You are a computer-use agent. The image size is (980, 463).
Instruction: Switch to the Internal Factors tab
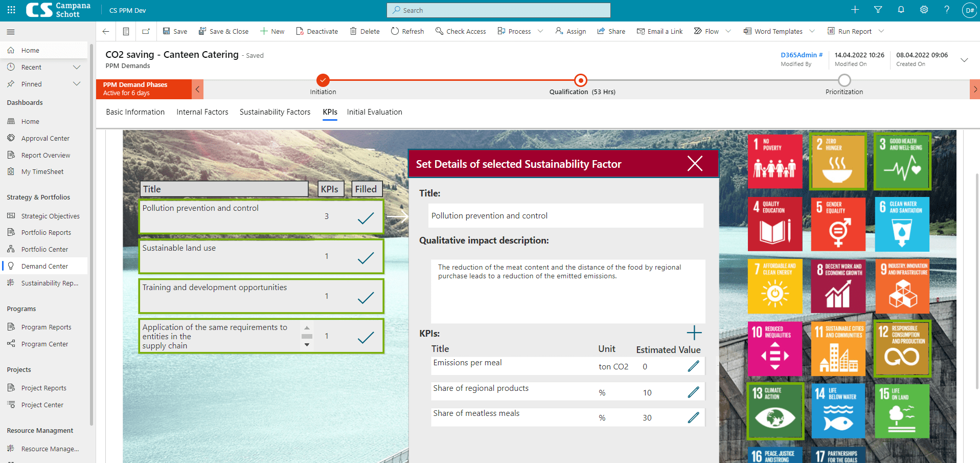pos(202,112)
